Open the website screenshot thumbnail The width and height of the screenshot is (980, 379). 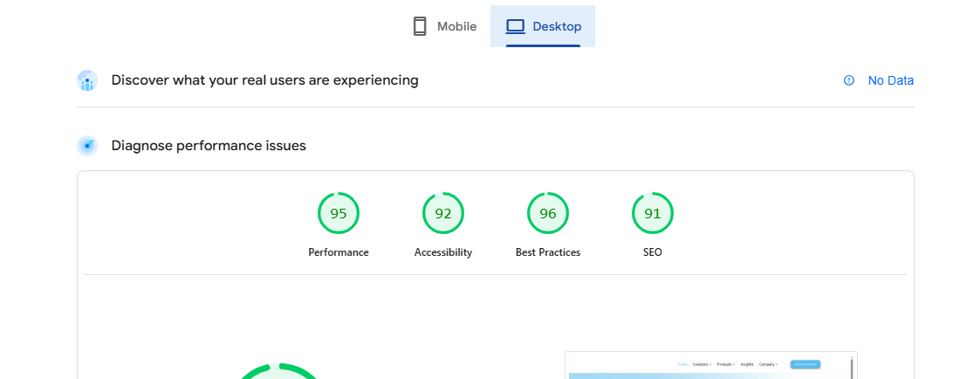point(710,366)
